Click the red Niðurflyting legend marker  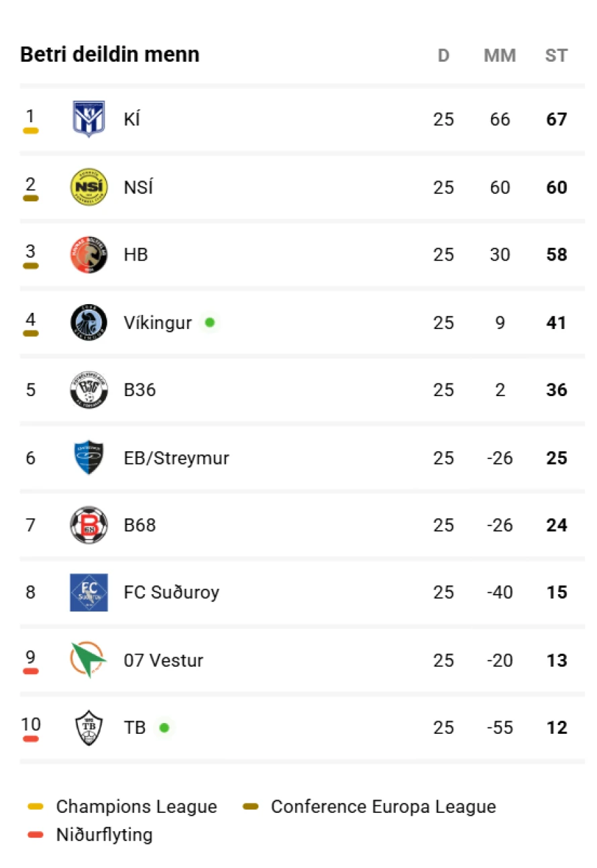[36, 835]
